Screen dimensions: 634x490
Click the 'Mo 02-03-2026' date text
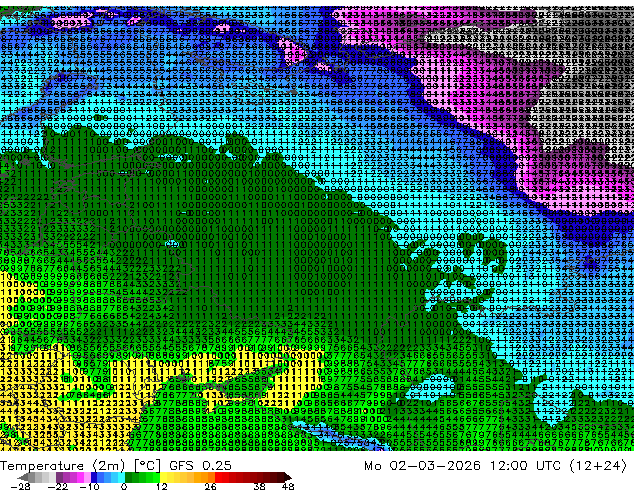[423, 466]
